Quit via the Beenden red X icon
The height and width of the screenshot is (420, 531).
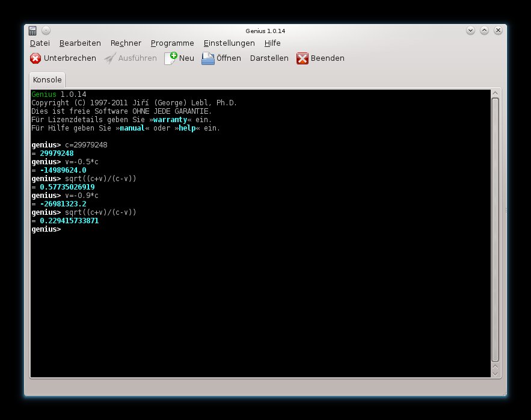302,58
